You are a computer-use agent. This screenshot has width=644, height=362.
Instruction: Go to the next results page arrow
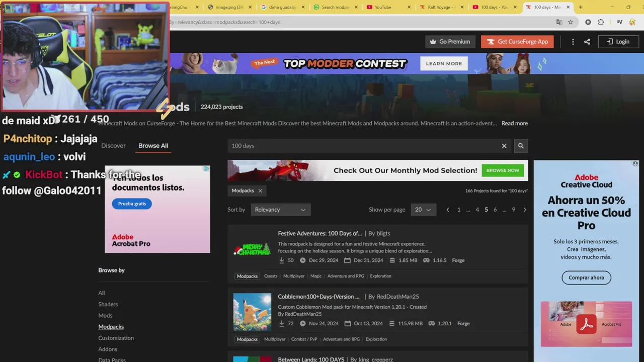coord(525,210)
